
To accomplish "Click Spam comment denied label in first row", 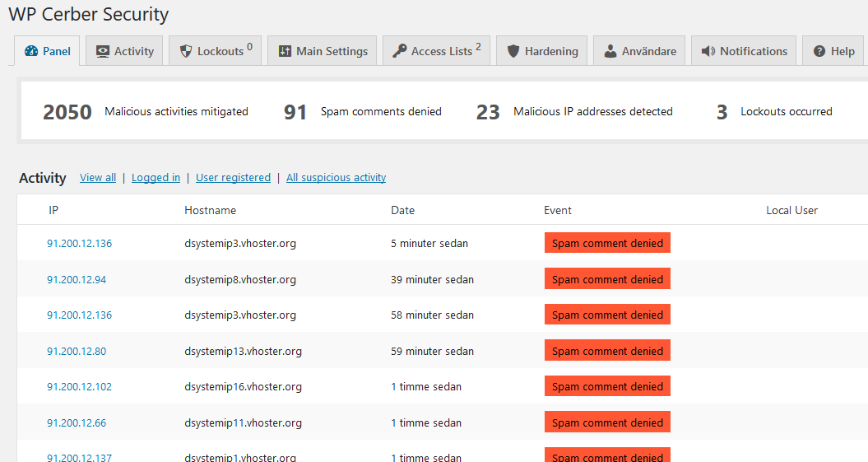I will click(607, 244).
